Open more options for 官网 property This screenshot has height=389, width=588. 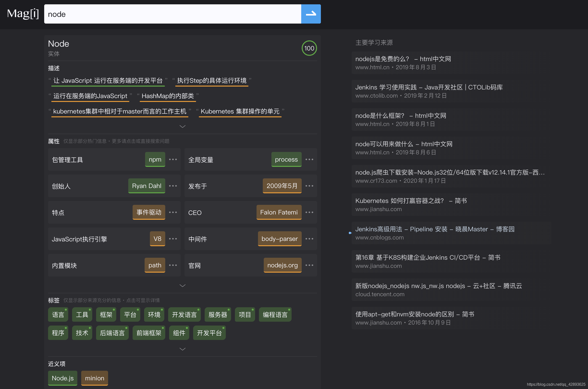tap(309, 265)
